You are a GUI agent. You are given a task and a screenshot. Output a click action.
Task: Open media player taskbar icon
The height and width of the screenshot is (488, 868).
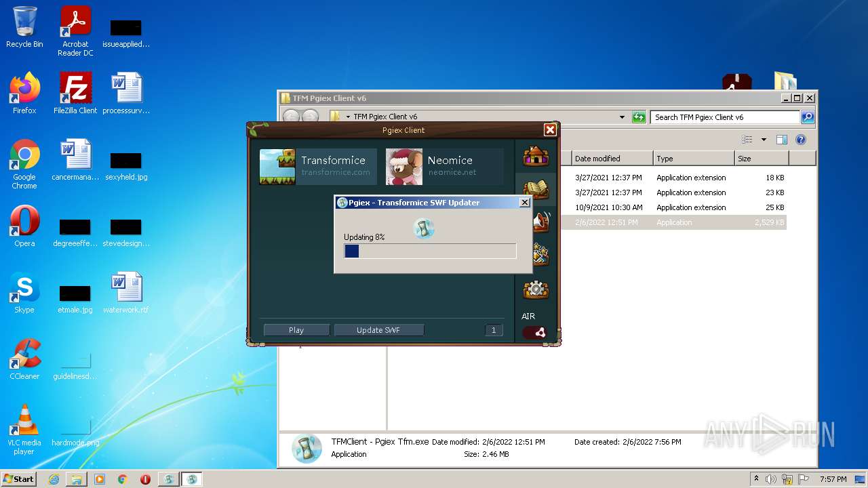click(x=100, y=479)
